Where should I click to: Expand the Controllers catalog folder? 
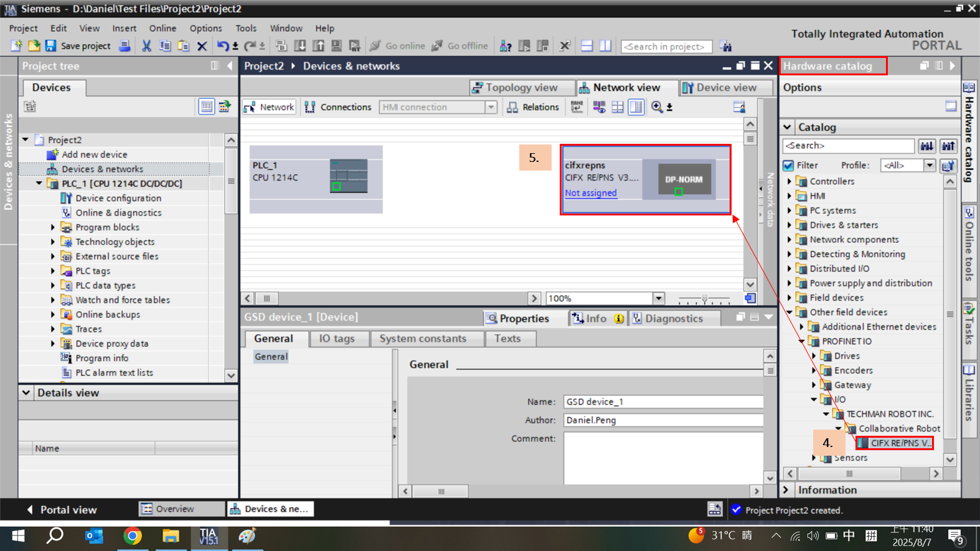click(x=790, y=181)
